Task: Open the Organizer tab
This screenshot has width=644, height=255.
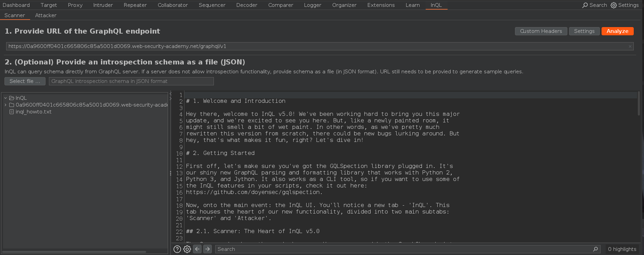Action: (x=344, y=5)
